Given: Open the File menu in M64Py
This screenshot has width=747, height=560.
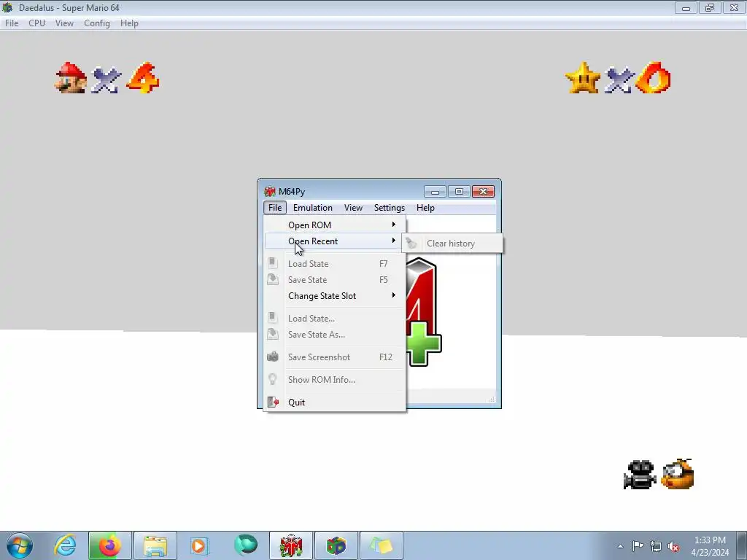Looking at the screenshot, I should tap(275, 208).
